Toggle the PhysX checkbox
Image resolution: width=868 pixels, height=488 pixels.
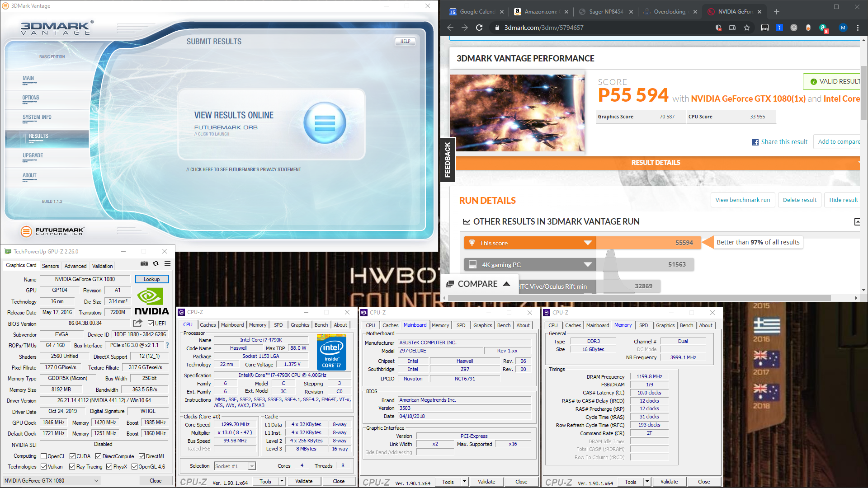[109, 467]
